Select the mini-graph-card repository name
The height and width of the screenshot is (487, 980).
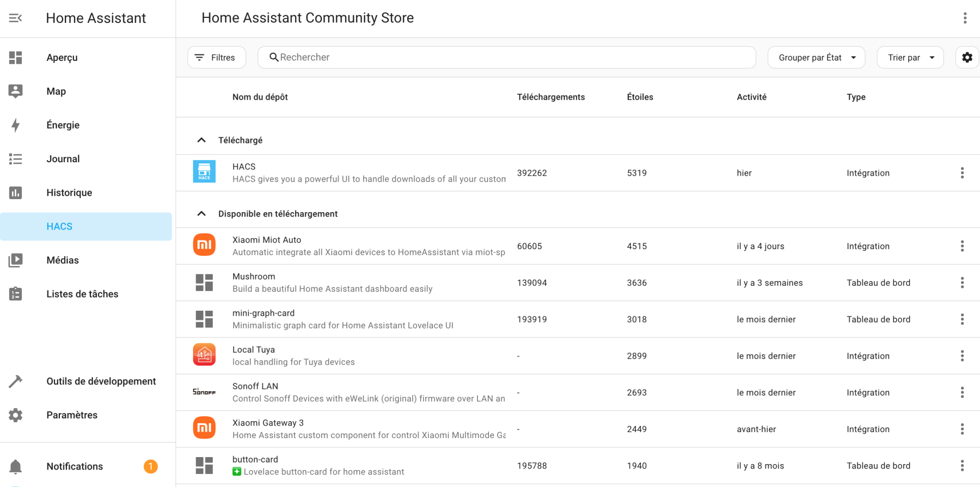[x=264, y=313]
